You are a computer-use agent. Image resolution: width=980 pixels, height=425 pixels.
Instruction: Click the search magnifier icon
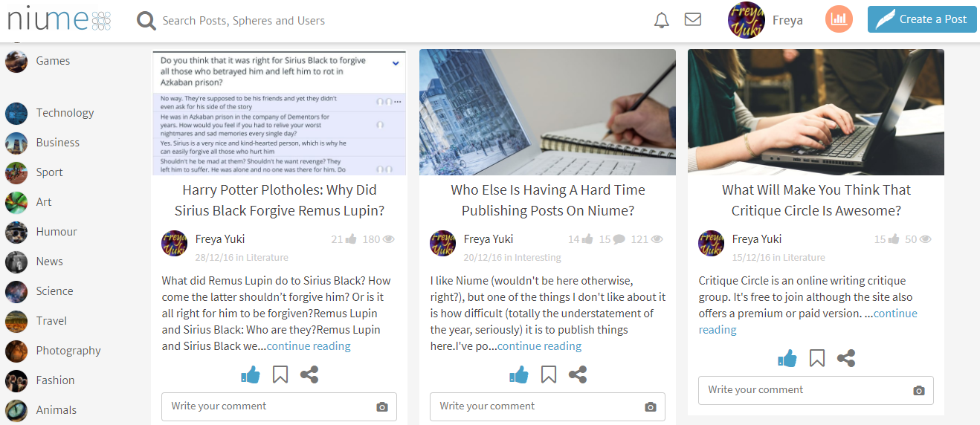146,21
